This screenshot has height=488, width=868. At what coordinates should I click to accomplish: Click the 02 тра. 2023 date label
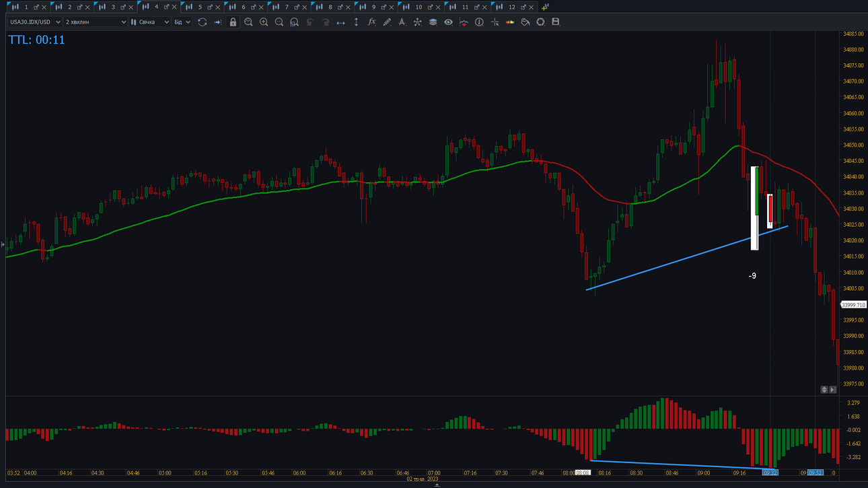tap(423, 479)
